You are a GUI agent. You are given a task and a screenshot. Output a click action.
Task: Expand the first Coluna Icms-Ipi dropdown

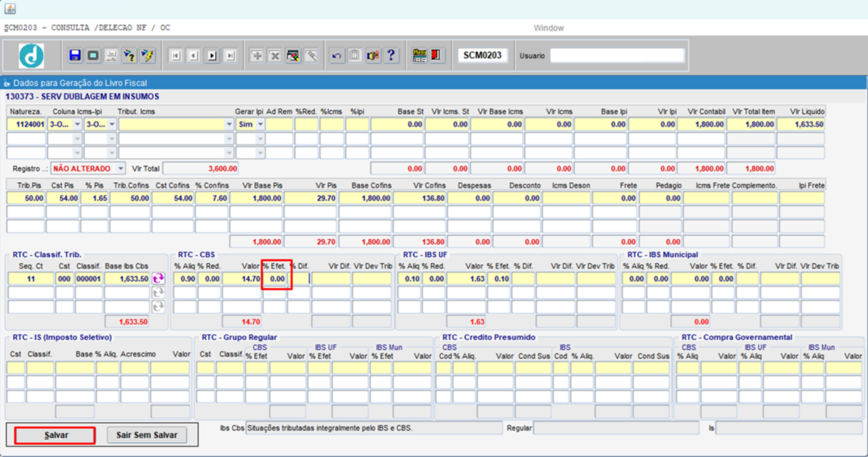pyautogui.click(x=77, y=124)
